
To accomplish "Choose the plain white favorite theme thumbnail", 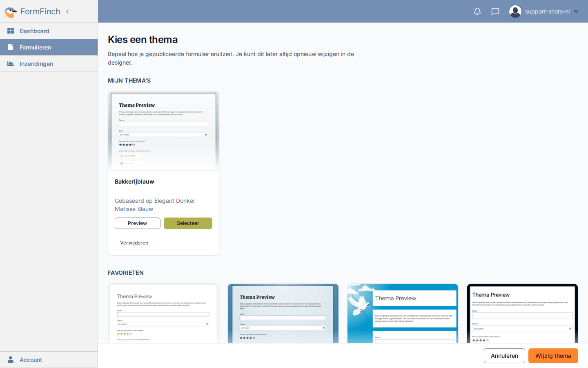I will pos(163,313).
